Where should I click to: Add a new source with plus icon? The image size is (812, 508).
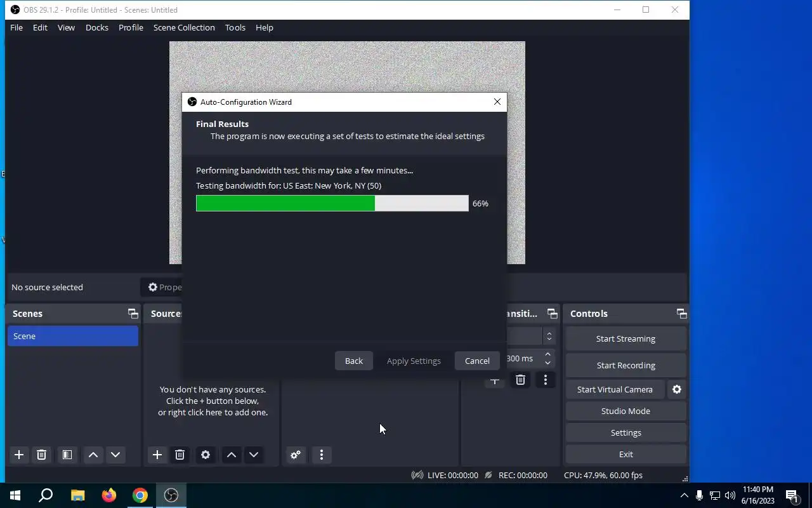pos(157,455)
